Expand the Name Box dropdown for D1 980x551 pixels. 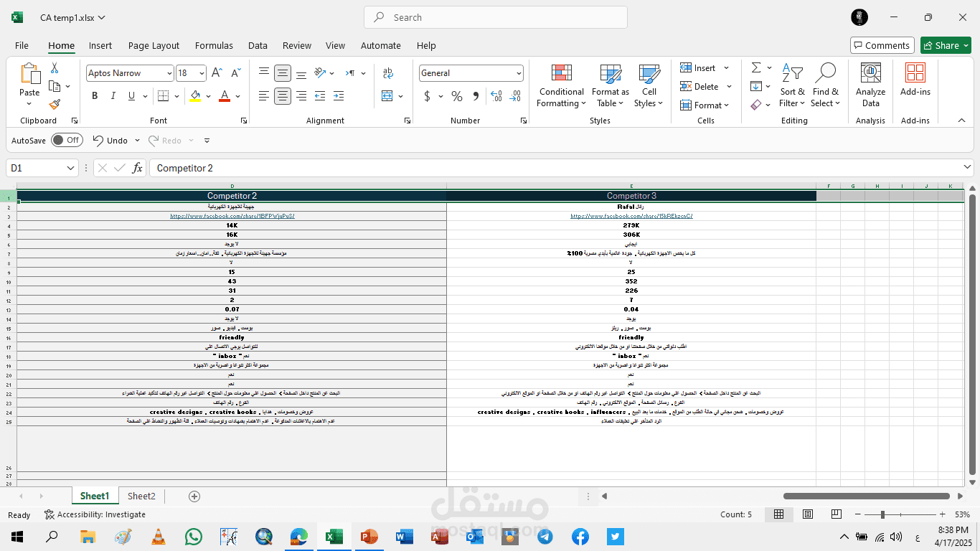click(70, 168)
